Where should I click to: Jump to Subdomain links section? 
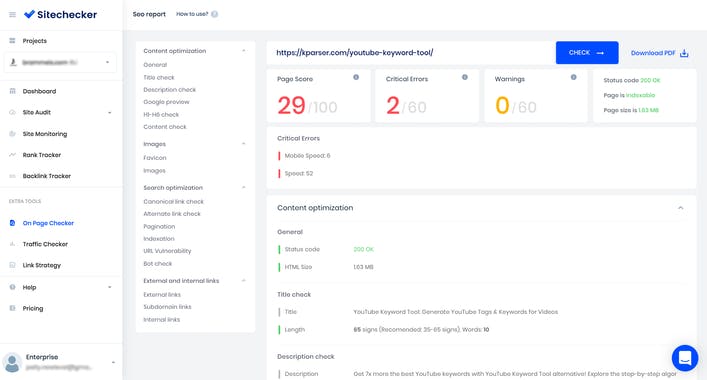tap(167, 307)
